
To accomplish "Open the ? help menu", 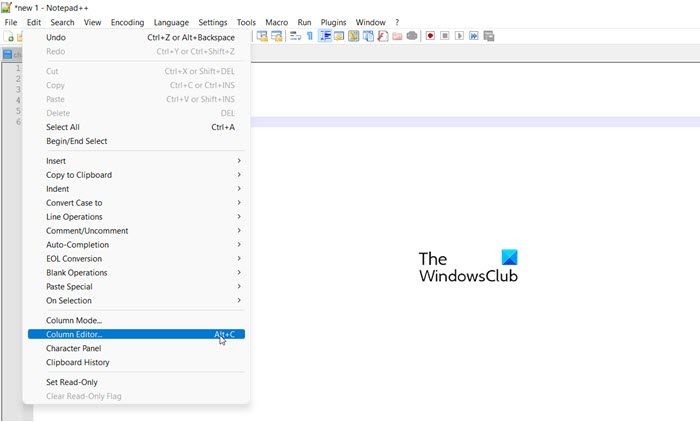I will click(x=397, y=22).
